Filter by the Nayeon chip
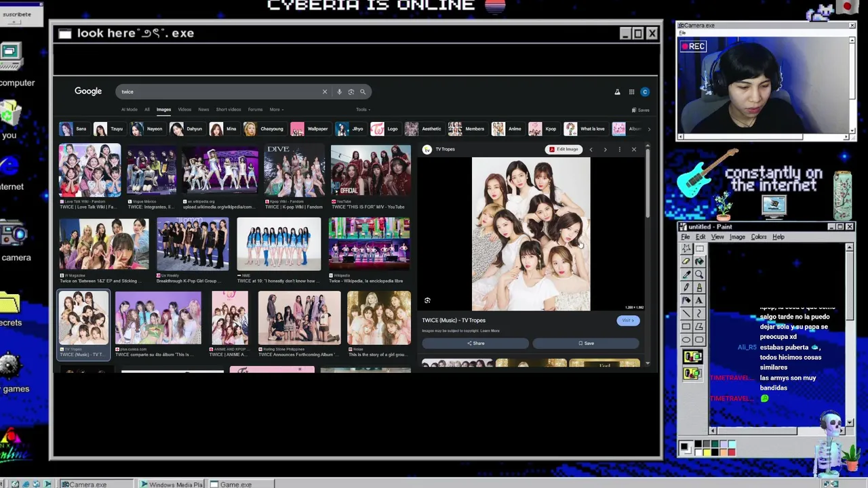 (147, 129)
